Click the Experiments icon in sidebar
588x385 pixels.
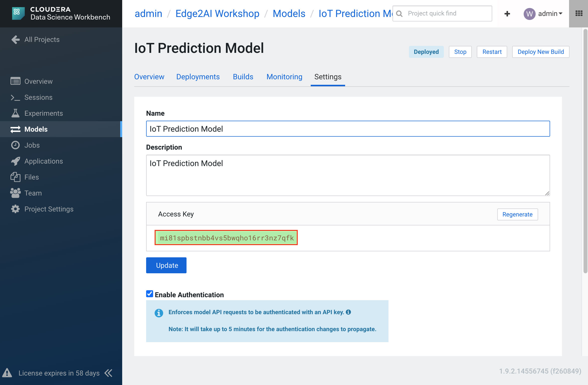pyautogui.click(x=15, y=113)
